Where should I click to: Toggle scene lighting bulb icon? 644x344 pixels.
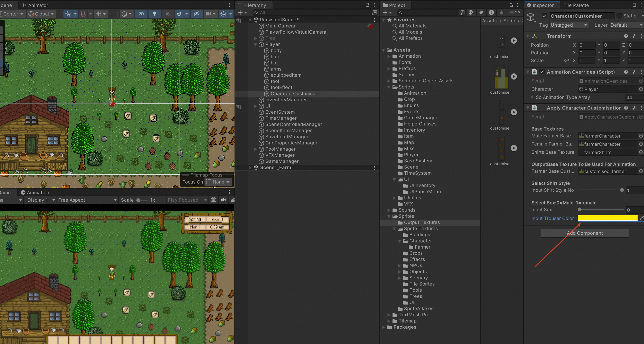click(x=155, y=14)
